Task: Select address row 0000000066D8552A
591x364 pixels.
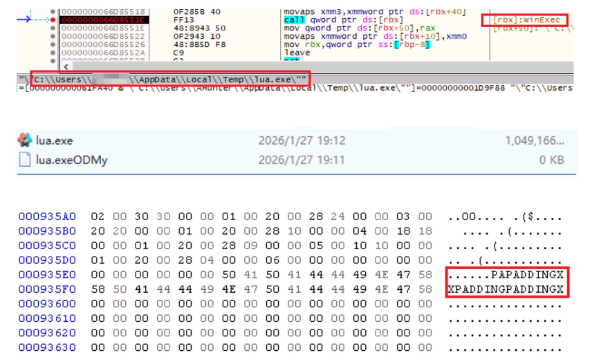Action: click(x=103, y=53)
